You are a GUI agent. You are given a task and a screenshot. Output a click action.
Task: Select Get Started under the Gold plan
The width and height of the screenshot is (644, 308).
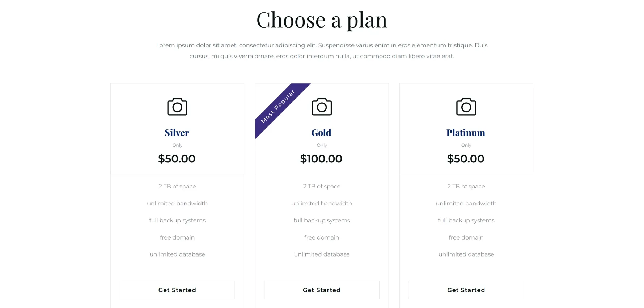322,290
